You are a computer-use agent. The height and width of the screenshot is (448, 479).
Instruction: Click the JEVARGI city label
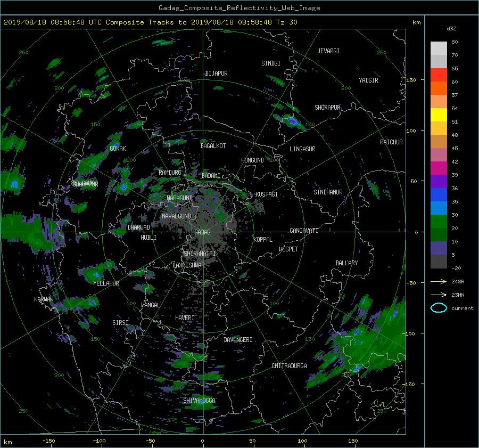click(x=328, y=51)
